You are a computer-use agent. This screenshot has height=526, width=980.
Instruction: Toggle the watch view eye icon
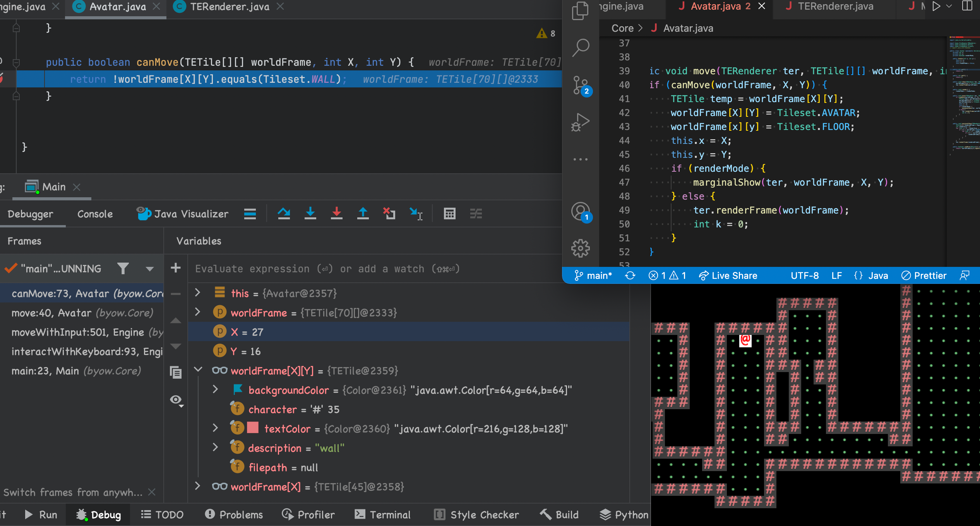(x=176, y=400)
